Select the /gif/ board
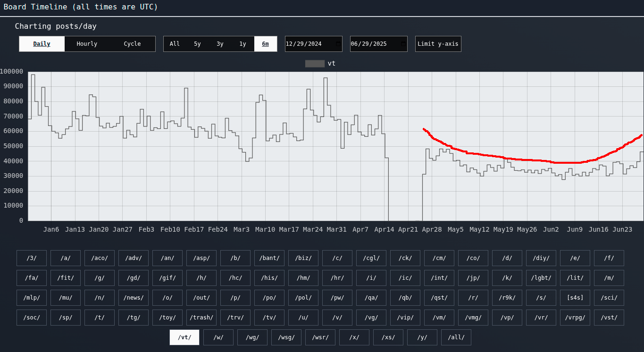This screenshot has width=644, height=352. tap(167, 278)
